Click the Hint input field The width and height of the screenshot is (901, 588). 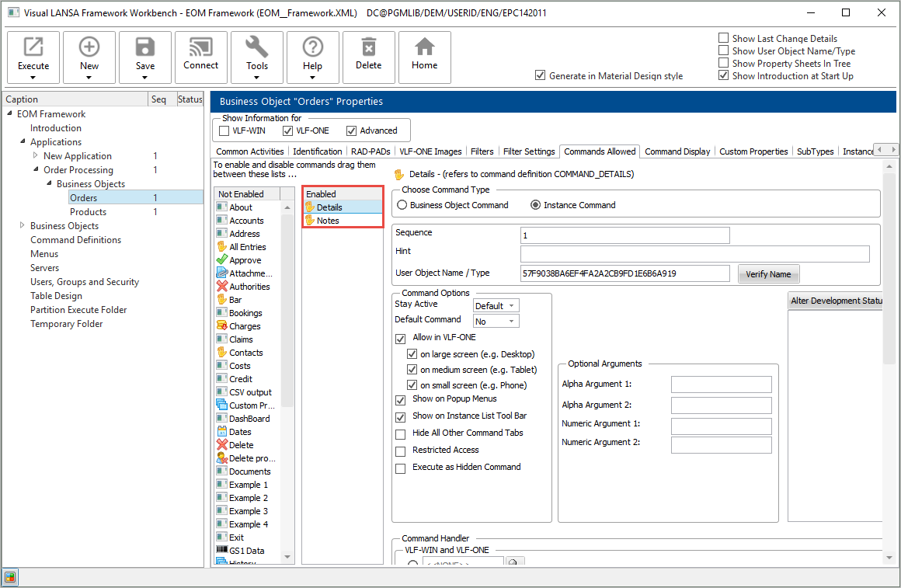(694, 254)
